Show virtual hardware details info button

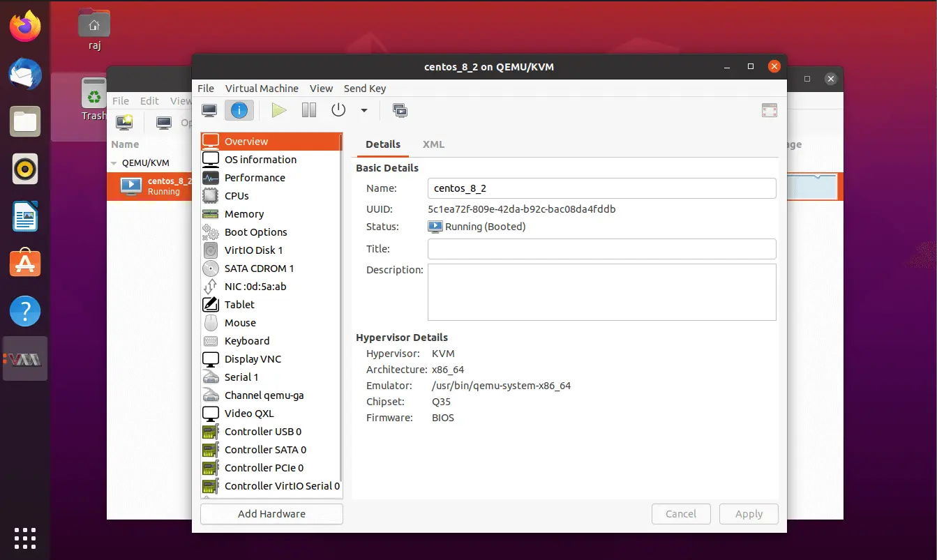pos(239,110)
